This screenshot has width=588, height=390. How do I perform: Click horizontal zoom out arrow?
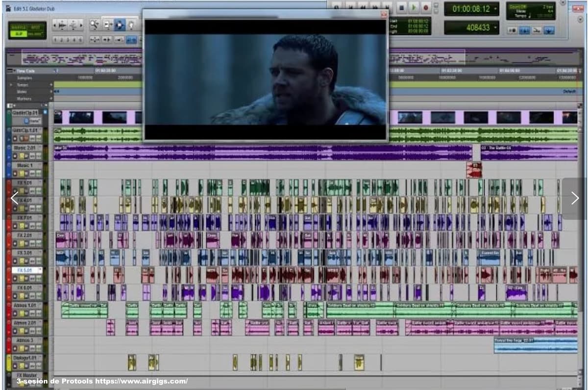[x=54, y=26]
